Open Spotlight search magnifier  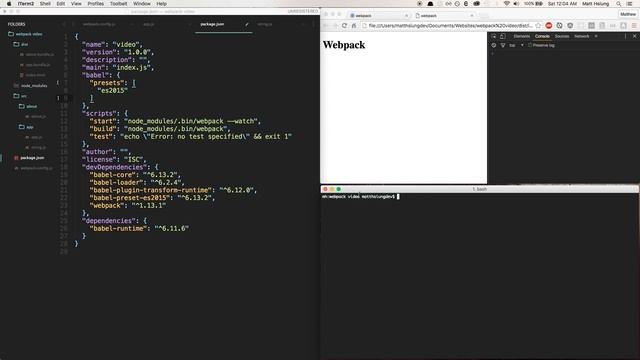point(619,4)
